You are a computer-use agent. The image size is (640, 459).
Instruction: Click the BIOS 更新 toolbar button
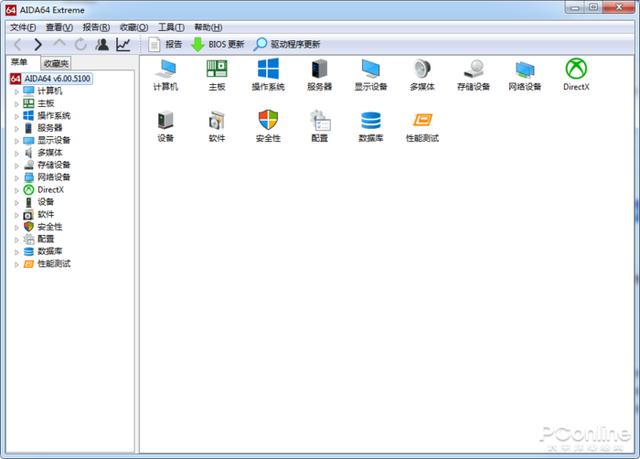[218, 44]
